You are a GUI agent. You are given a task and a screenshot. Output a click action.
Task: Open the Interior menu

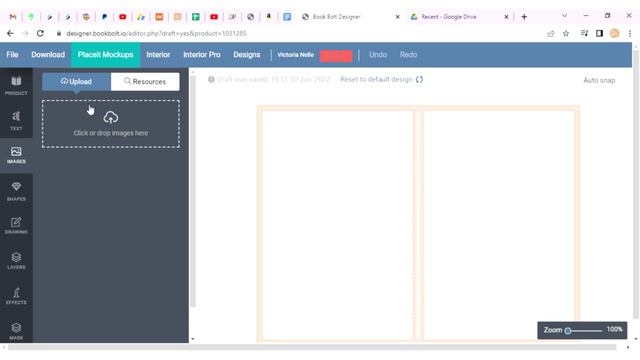click(158, 55)
